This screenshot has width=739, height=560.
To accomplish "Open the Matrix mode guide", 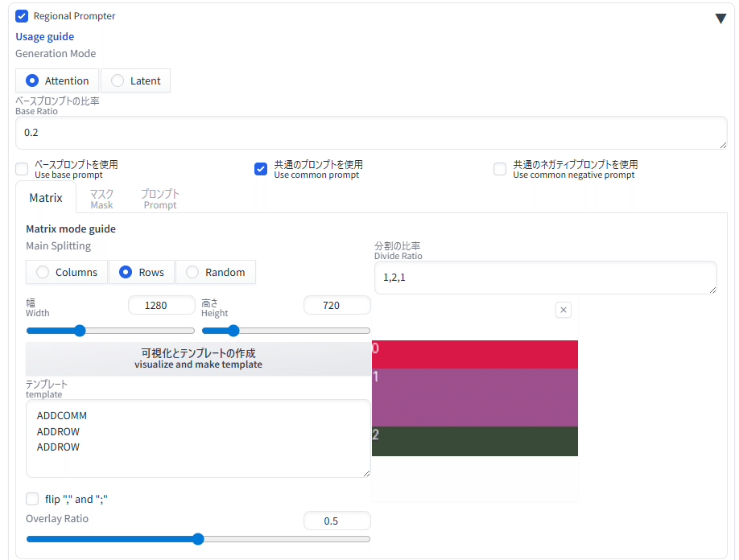I will tap(70, 229).
